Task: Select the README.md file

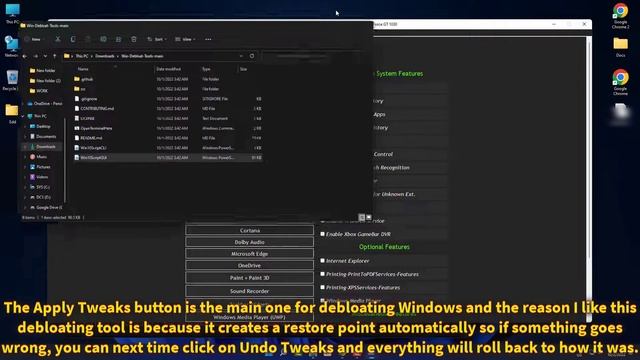Action: [168, 138]
